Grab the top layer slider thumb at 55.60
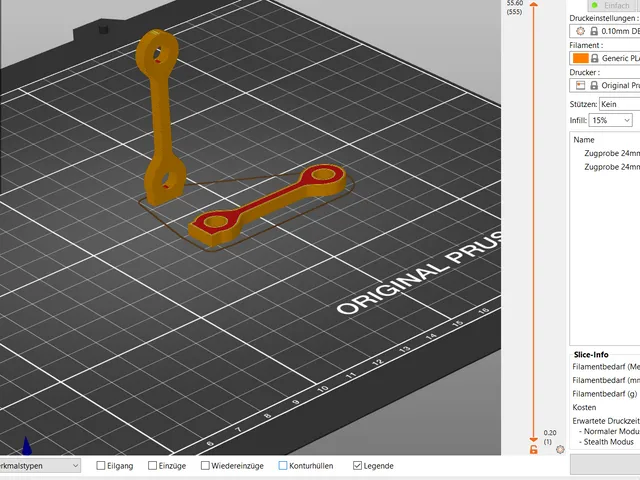This screenshot has height=480, width=640. point(533,4)
